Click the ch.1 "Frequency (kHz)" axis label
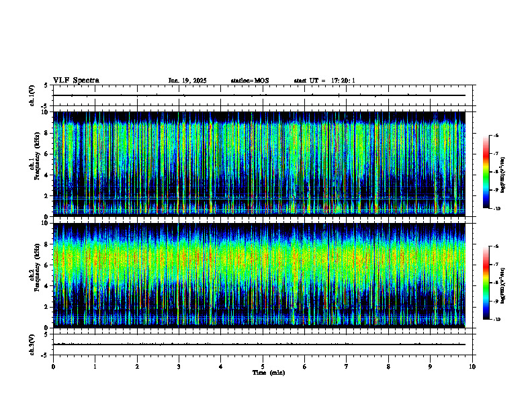 pos(37,156)
